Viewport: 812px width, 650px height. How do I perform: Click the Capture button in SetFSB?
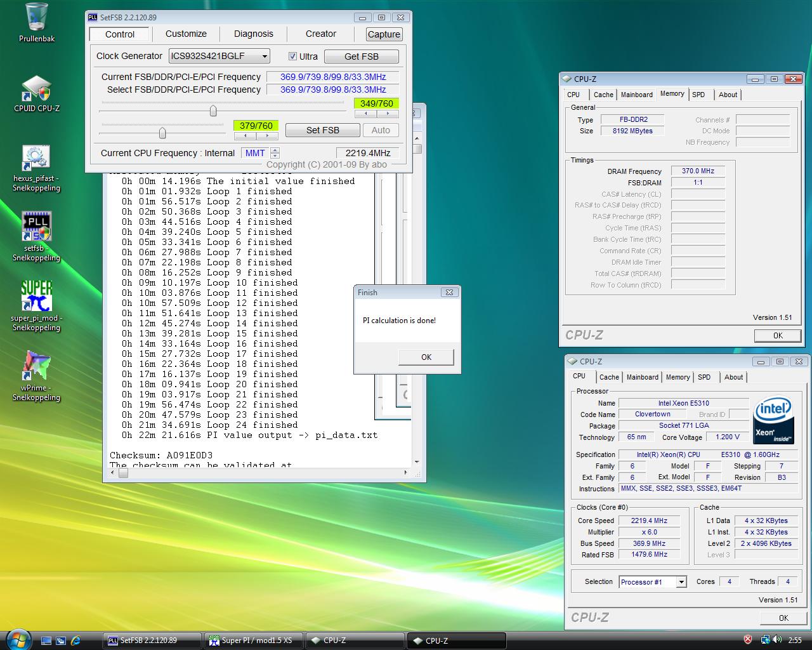[384, 34]
